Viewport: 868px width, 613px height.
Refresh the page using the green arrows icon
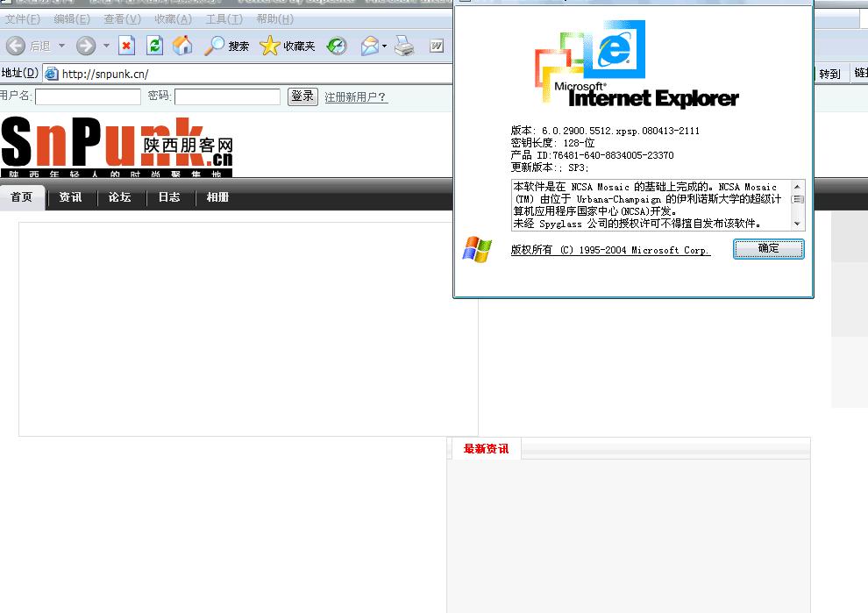point(154,46)
